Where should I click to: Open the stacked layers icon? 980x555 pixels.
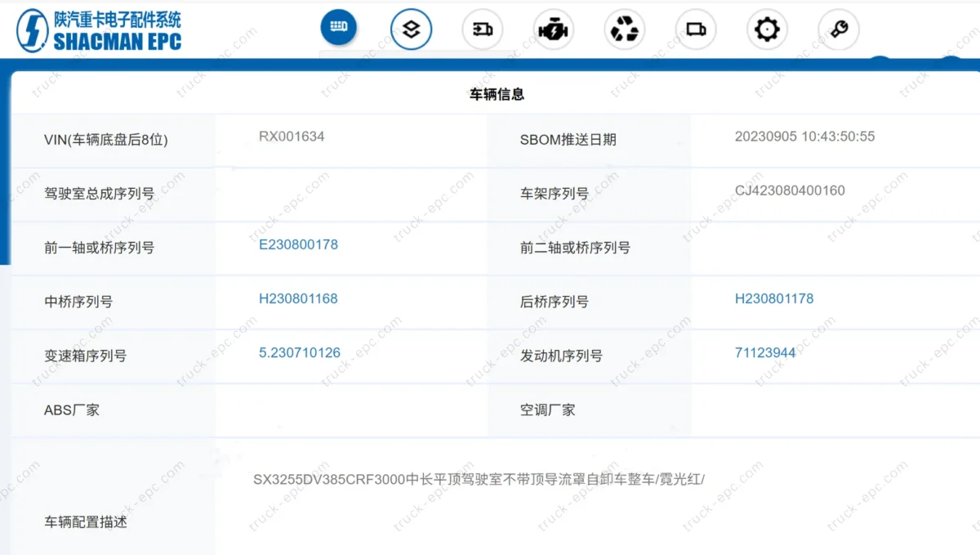click(411, 29)
